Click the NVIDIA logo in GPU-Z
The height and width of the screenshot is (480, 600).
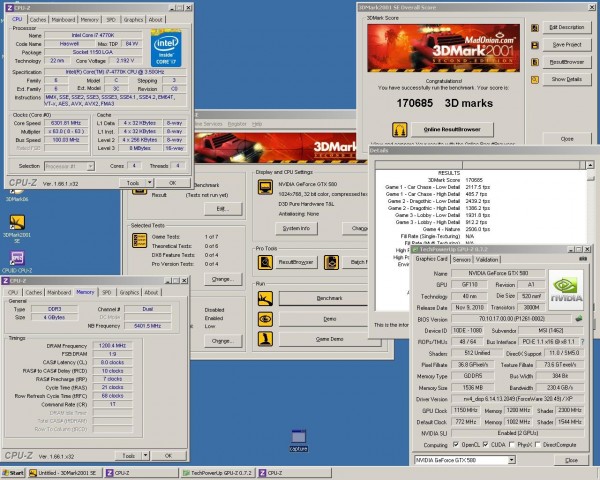click(566, 290)
